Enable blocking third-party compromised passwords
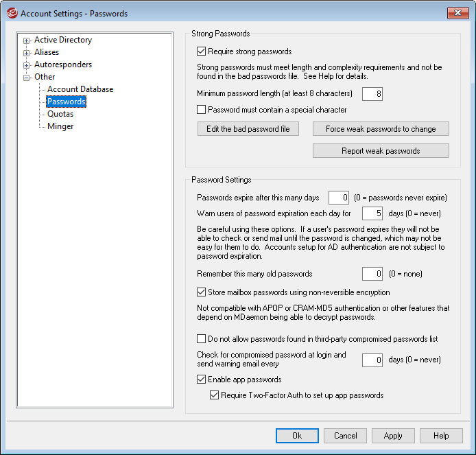 (x=202, y=339)
